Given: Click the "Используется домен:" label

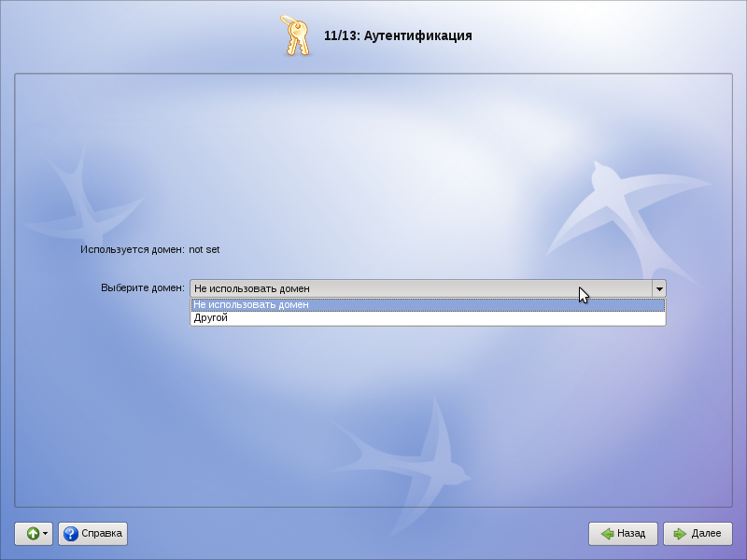Looking at the screenshot, I should tap(132, 250).
